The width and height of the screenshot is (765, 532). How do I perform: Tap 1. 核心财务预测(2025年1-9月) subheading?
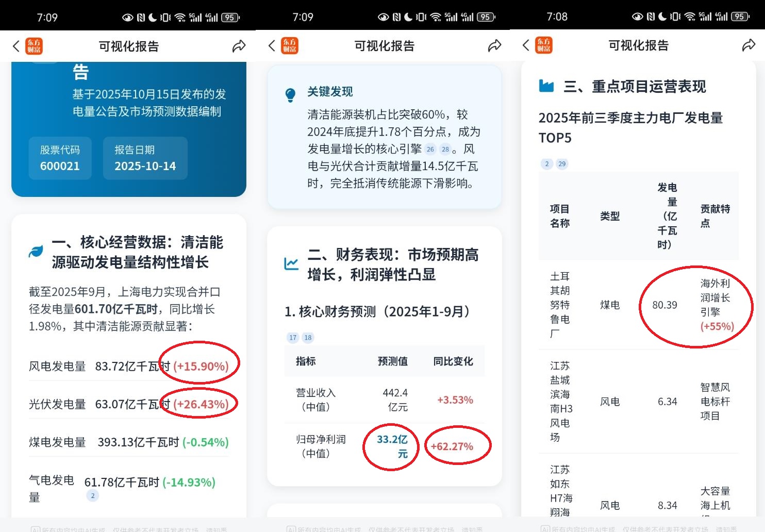377,312
